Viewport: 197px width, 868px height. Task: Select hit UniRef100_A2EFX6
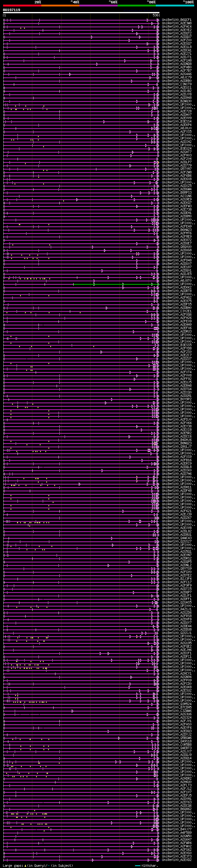[176, 328]
